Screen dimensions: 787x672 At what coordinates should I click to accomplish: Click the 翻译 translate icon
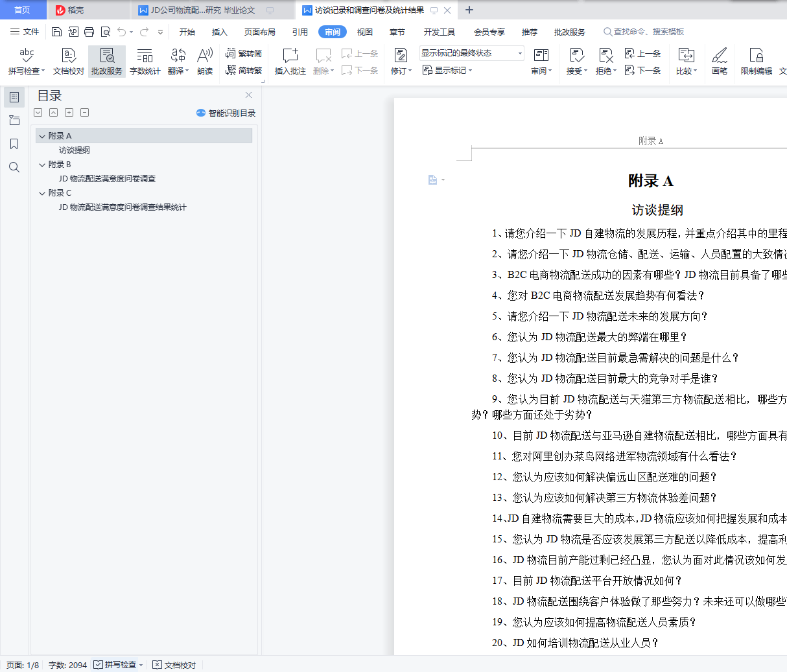point(178,56)
